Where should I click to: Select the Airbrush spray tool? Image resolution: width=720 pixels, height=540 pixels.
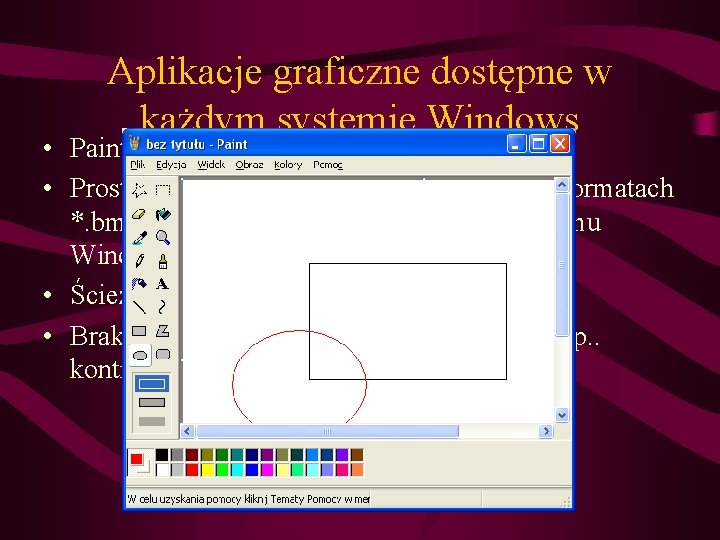(140, 284)
